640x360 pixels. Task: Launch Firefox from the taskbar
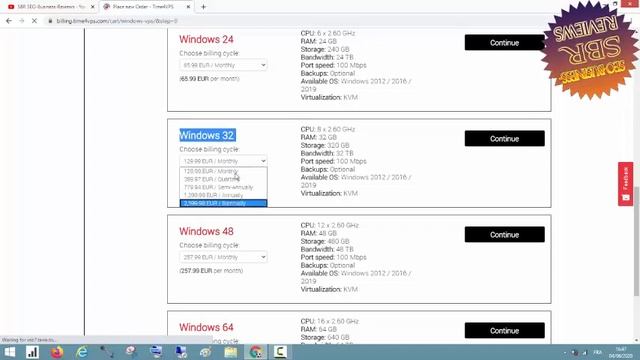point(57,352)
